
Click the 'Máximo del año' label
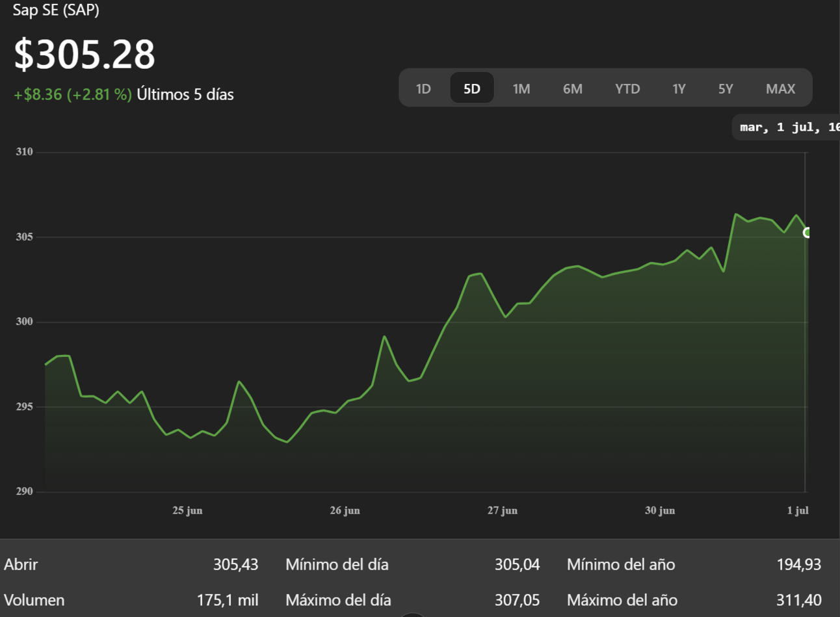pos(622,600)
